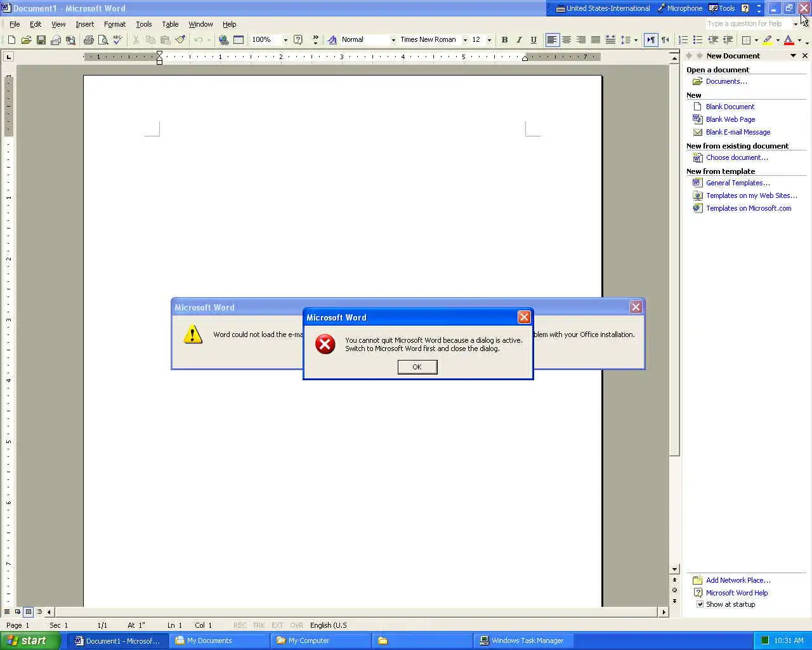Open the Styles and Formatting icon
This screenshot has height=650, width=812.
tap(332, 40)
